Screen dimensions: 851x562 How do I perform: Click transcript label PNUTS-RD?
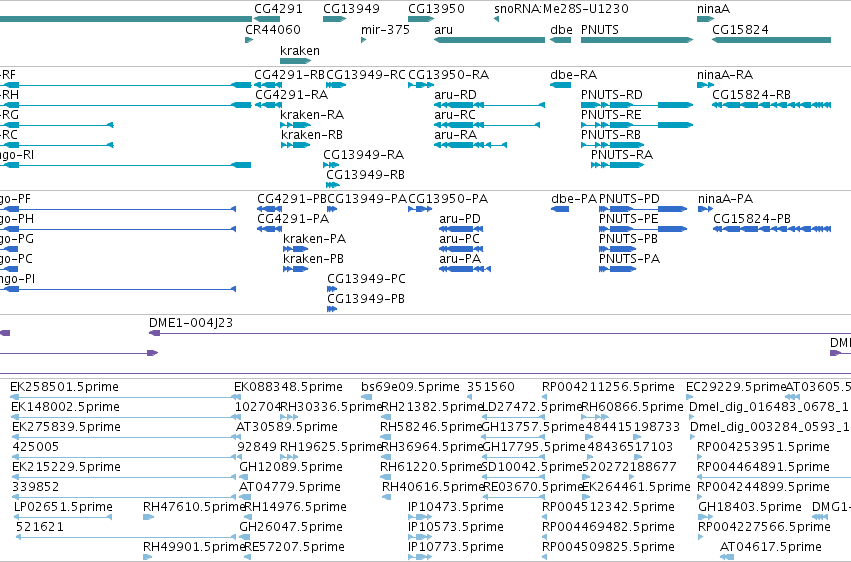pyautogui.click(x=611, y=94)
